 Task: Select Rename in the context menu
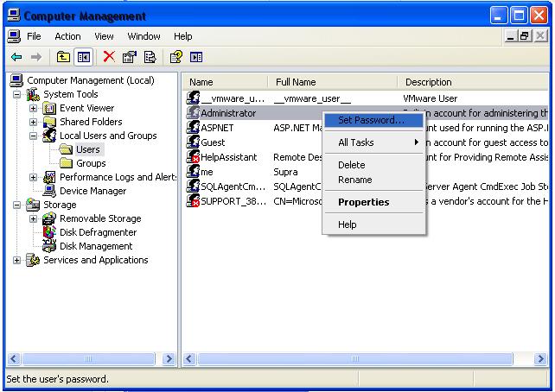(x=354, y=180)
